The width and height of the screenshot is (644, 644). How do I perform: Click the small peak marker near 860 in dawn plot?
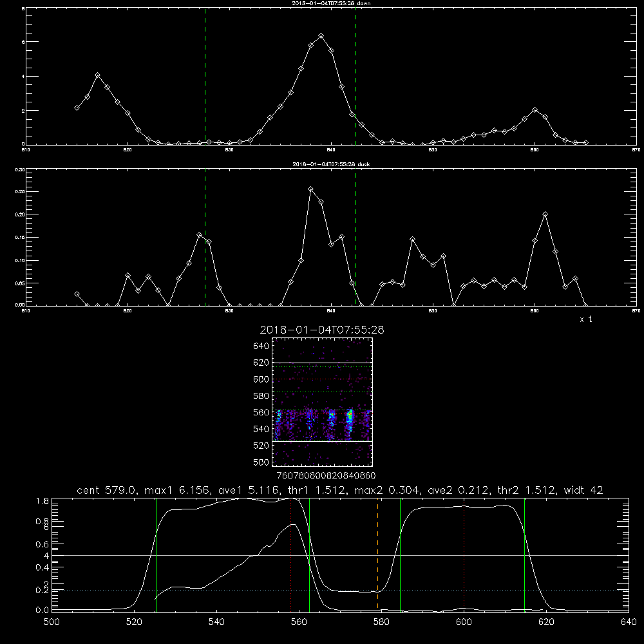535,110
